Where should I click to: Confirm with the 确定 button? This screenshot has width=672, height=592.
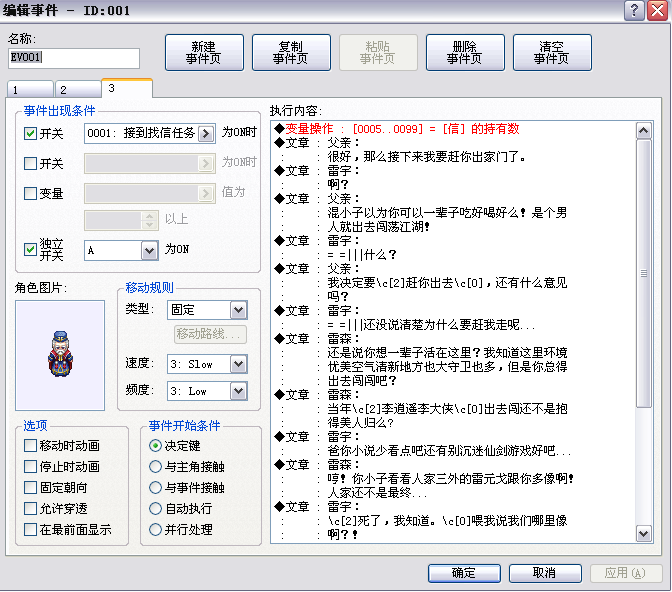pos(464,573)
